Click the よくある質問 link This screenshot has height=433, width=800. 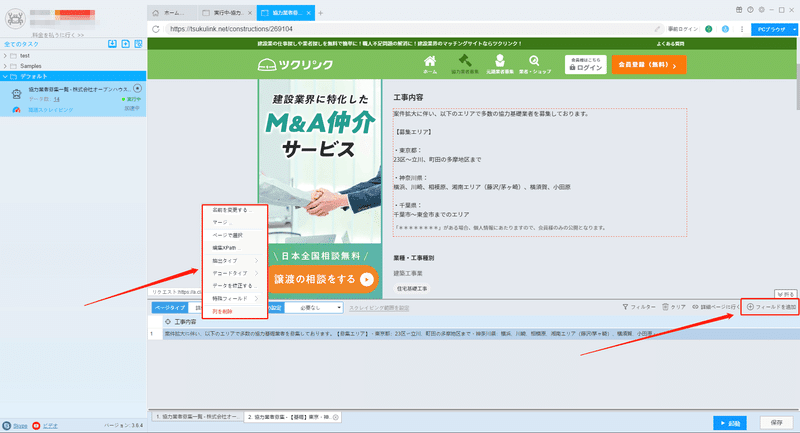[x=670, y=44]
